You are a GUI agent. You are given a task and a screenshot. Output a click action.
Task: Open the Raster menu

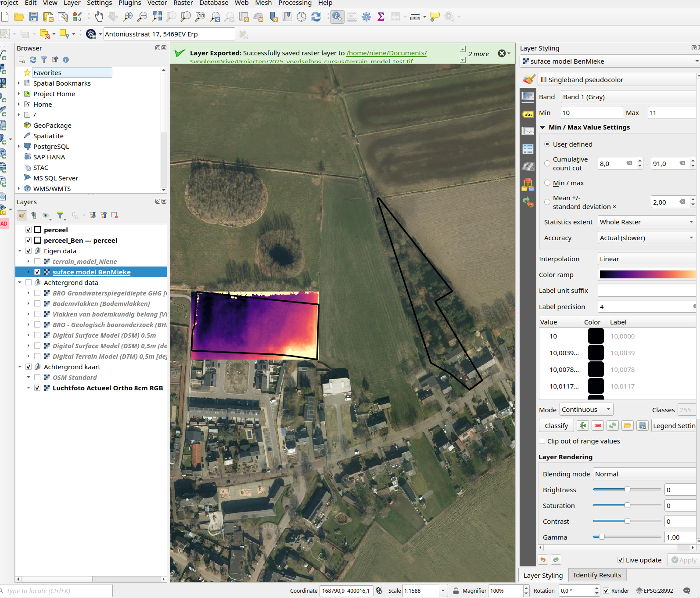tap(183, 3)
